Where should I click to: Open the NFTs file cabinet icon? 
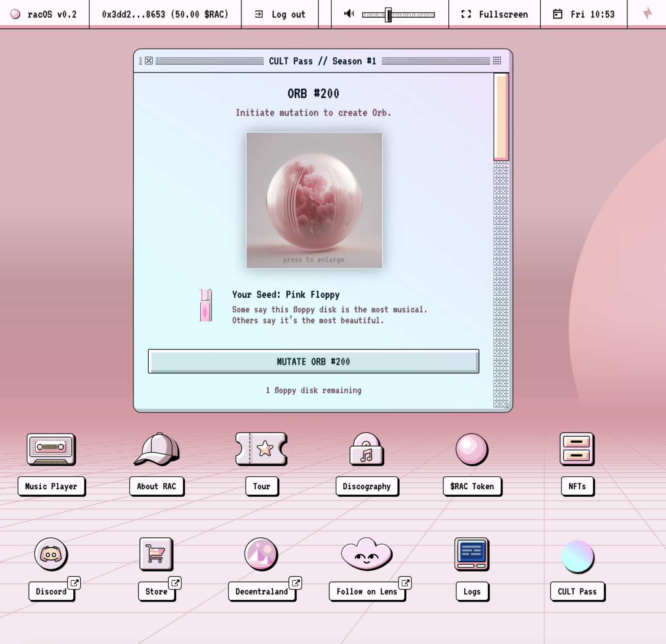coord(577,449)
